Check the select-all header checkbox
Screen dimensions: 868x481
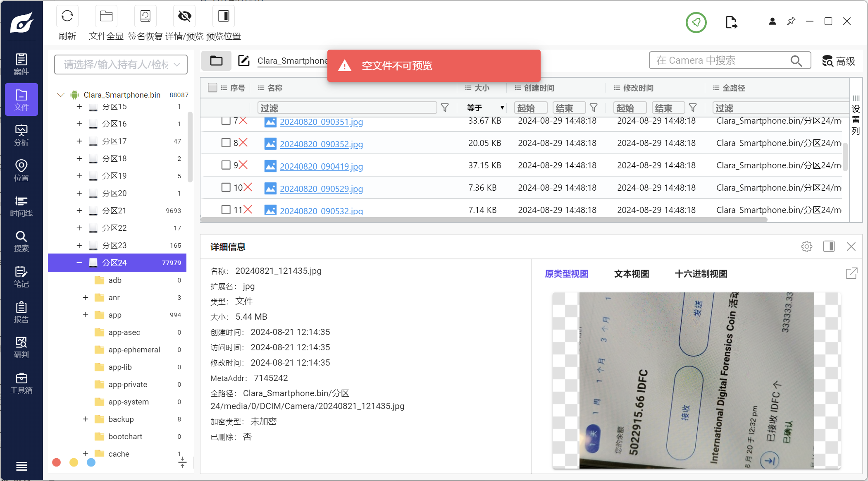[x=212, y=88]
